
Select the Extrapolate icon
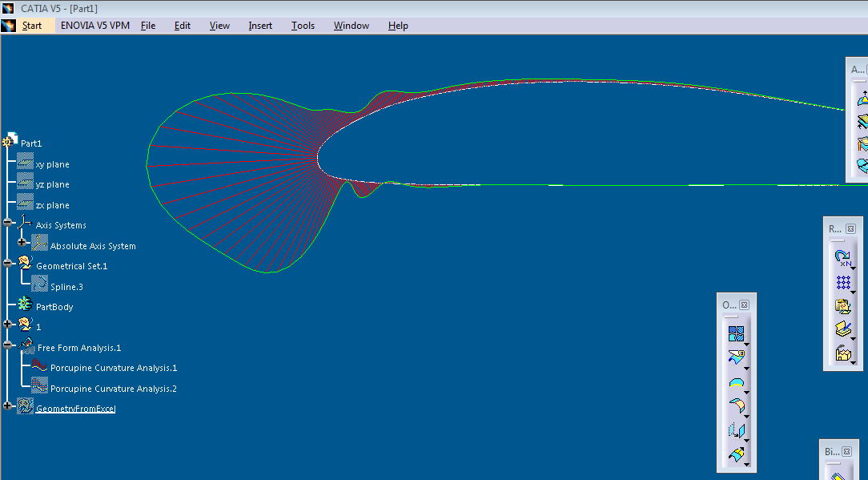point(736,454)
